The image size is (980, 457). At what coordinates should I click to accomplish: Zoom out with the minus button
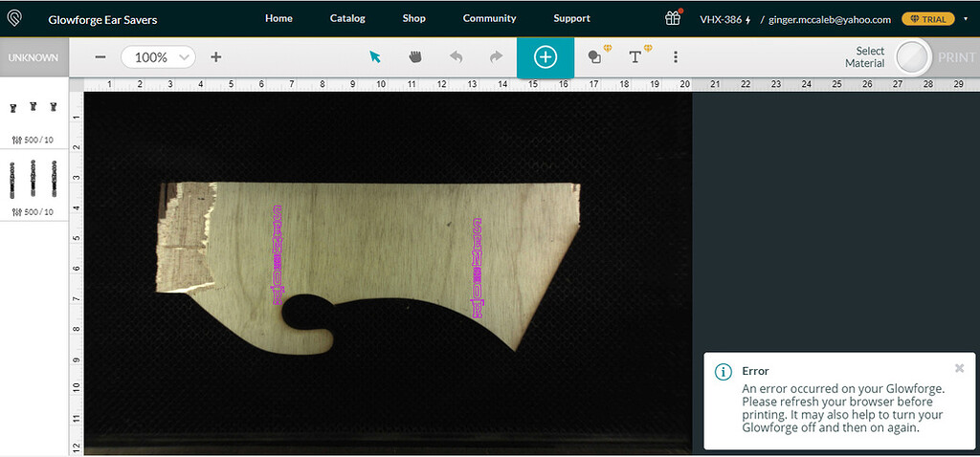tap(100, 57)
